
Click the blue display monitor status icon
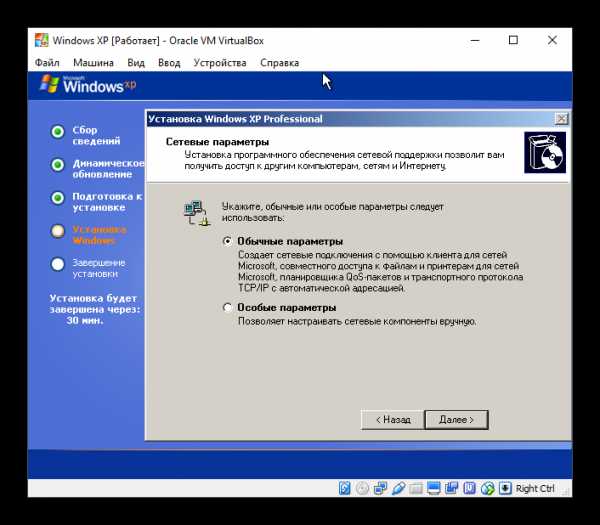tap(433, 488)
